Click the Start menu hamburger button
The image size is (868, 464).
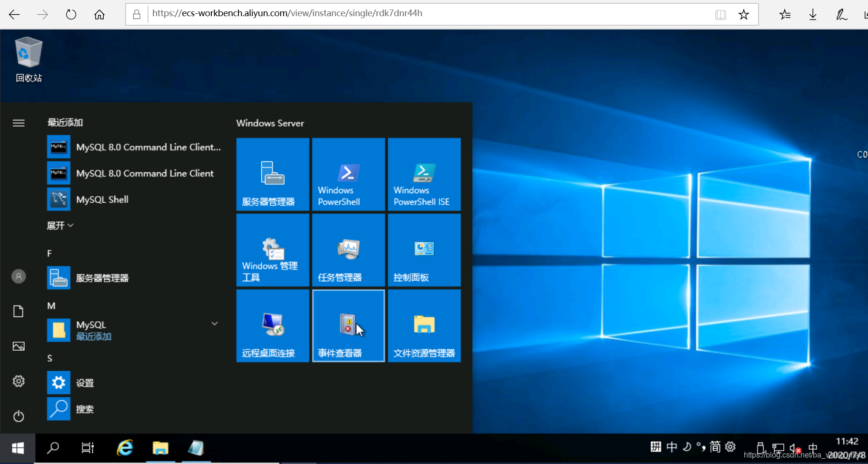click(x=19, y=123)
